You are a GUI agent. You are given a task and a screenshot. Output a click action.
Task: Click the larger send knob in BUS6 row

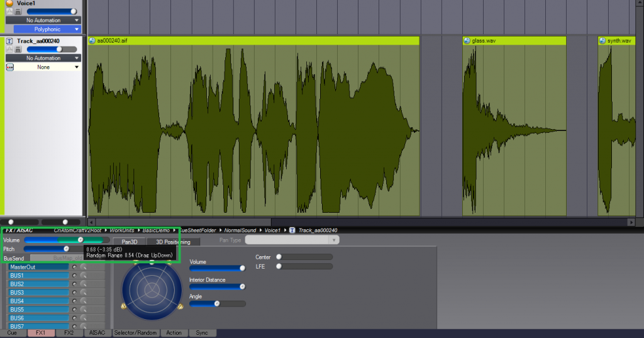point(84,318)
